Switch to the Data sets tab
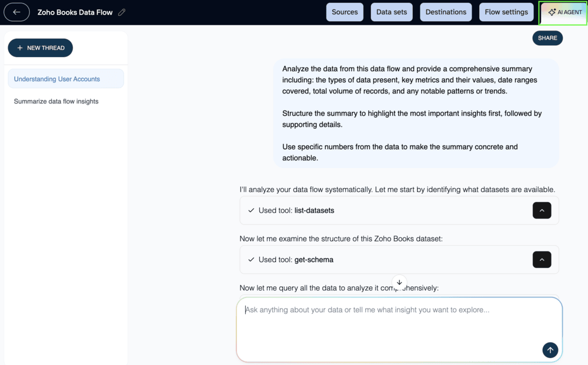Screen dimensions: 588x365 coord(391,12)
